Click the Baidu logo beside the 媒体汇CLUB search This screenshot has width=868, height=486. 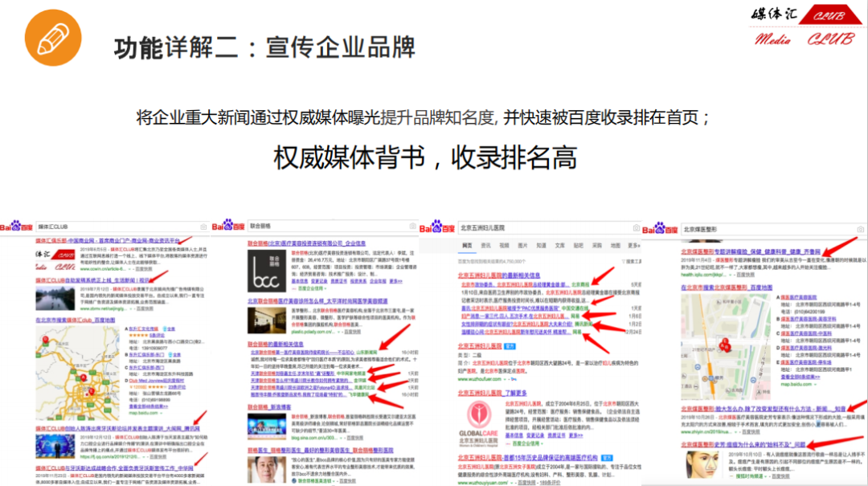[16, 227]
